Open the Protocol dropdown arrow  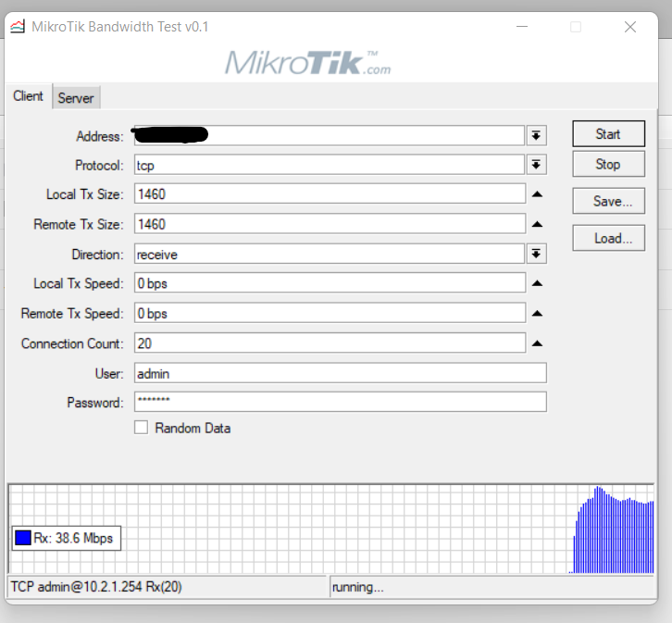pyautogui.click(x=536, y=165)
